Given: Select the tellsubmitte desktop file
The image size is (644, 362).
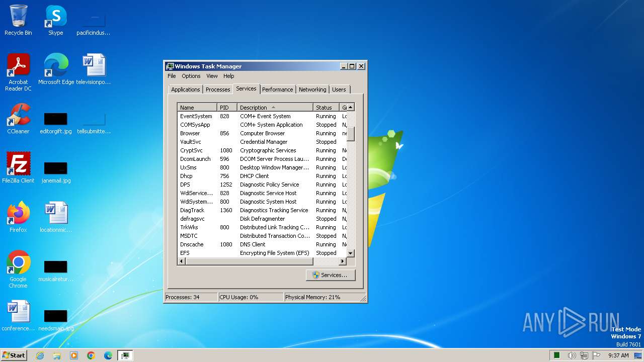Looking at the screenshot, I should [x=94, y=123].
